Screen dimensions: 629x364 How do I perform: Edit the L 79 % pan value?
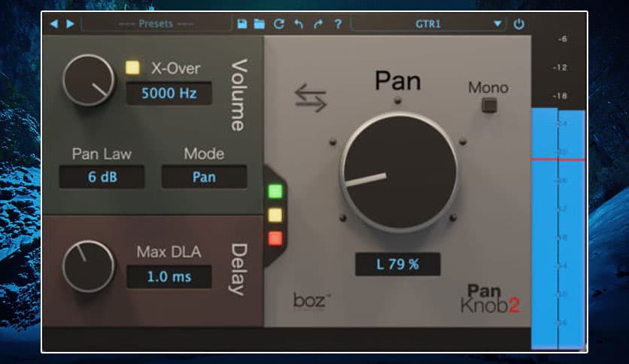click(397, 264)
